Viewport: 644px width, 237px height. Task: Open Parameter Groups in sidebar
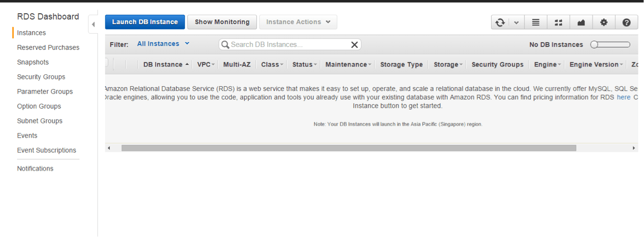pos(45,92)
